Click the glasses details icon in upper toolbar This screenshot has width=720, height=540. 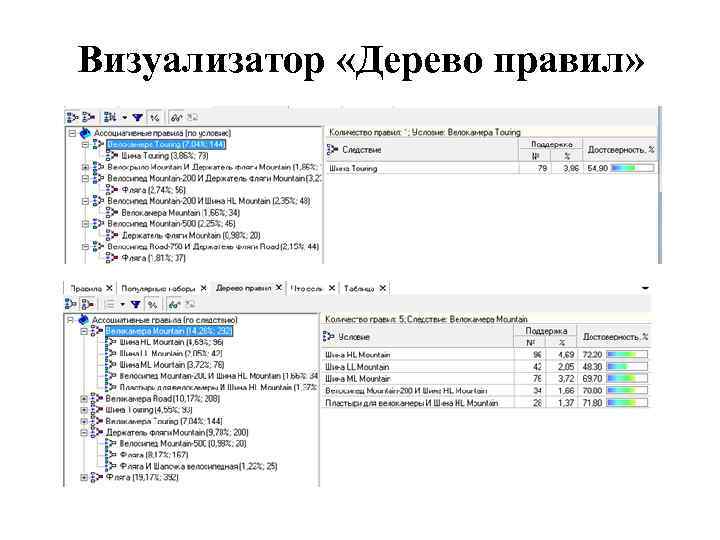[176, 118]
